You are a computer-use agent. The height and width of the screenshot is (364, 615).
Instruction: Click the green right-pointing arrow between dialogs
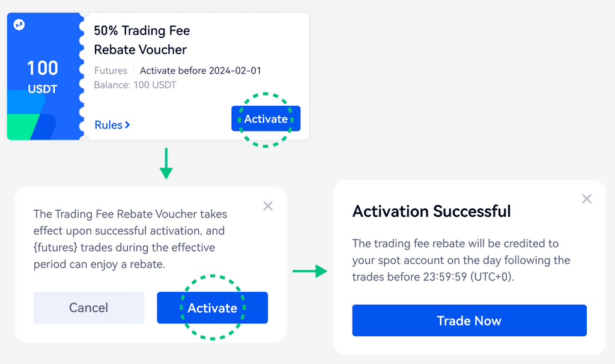(x=309, y=271)
